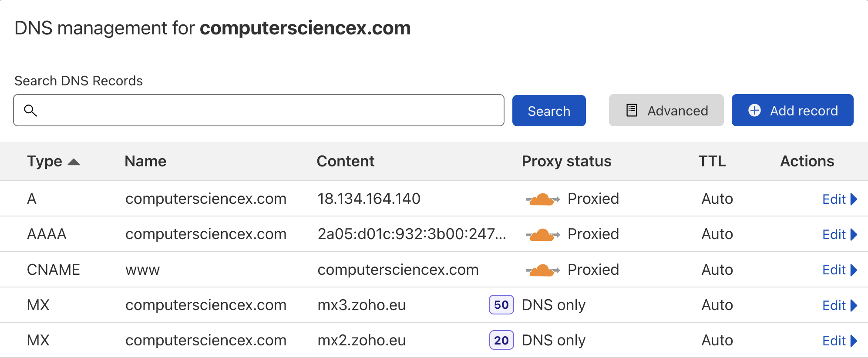
Task: Focus the Search DNS Records field
Action: click(259, 110)
